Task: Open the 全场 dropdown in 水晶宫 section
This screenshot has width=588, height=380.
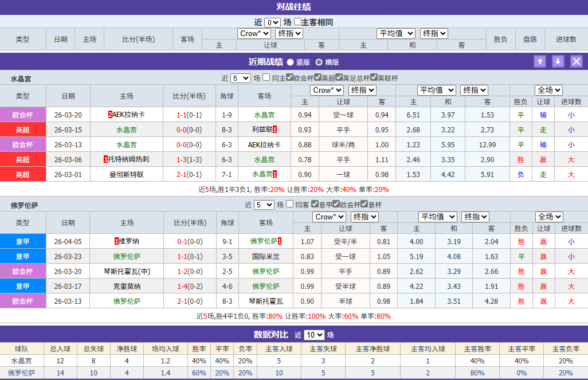Action: (548, 89)
